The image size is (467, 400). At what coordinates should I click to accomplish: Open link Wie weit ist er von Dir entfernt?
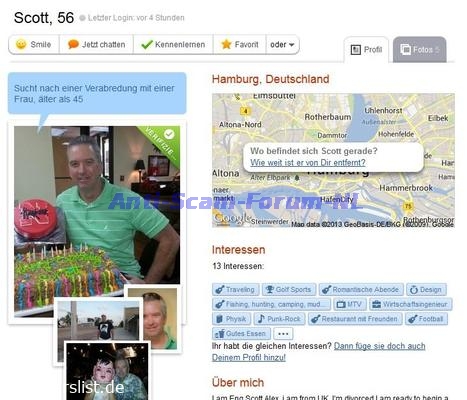click(308, 163)
